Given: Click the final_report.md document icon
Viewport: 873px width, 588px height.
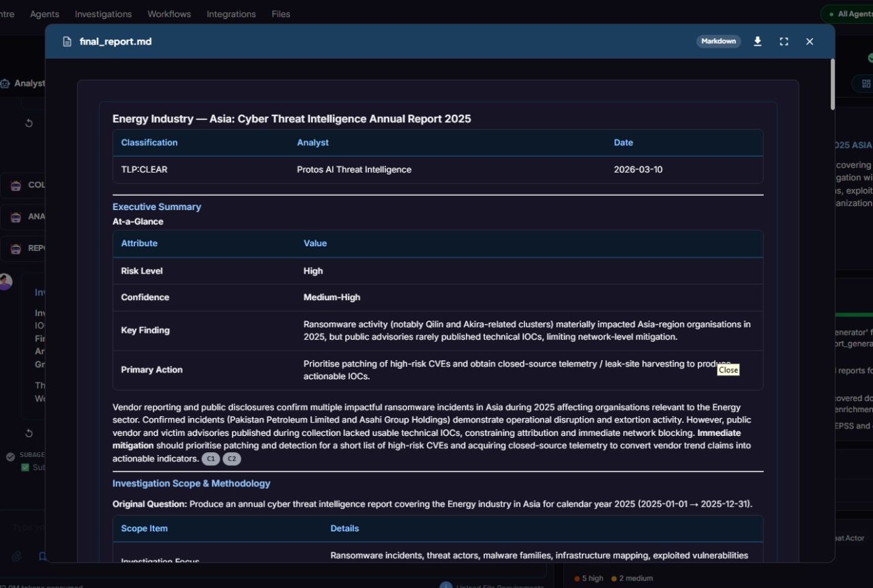Looking at the screenshot, I should [67, 42].
